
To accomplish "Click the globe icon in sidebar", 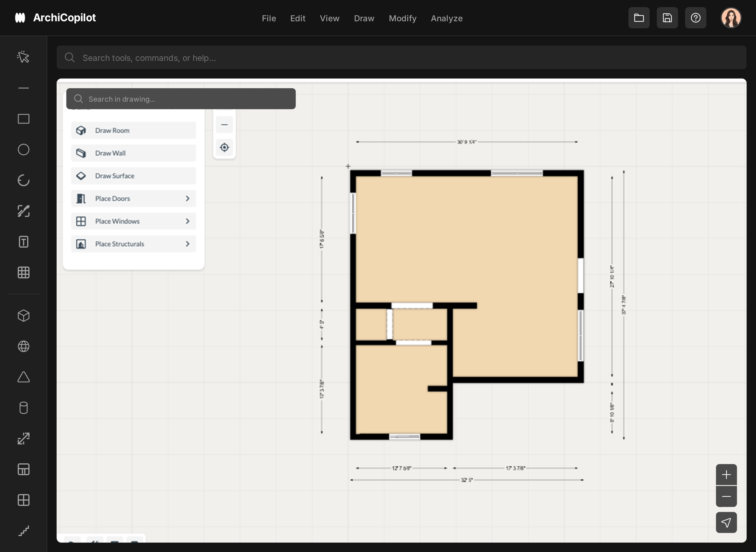I will point(23,347).
